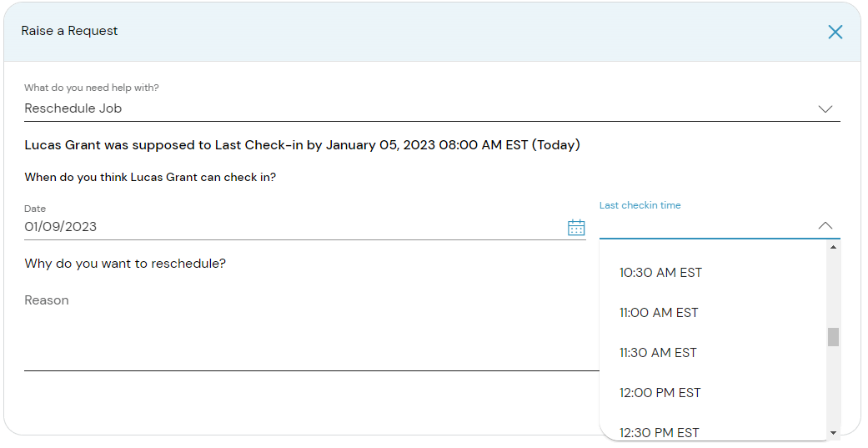Click the time list scrollbar thumb
This screenshot has height=448, width=868.
pyautogui.click(x=833, y=337)
